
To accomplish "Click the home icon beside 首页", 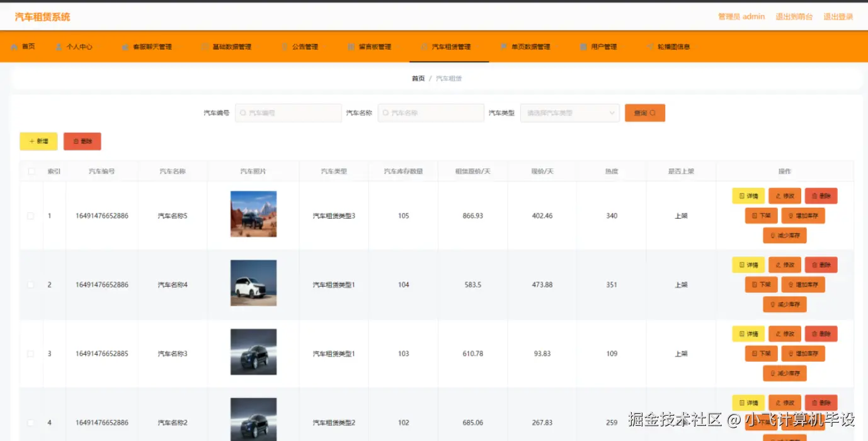I will click(14, 47).
